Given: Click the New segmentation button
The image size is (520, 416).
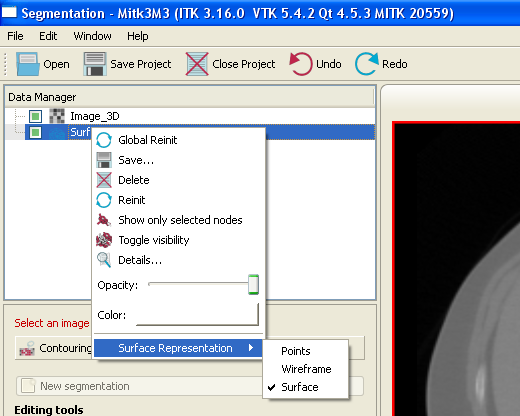Looking at the screenshot, I should (x=190, y=386).
